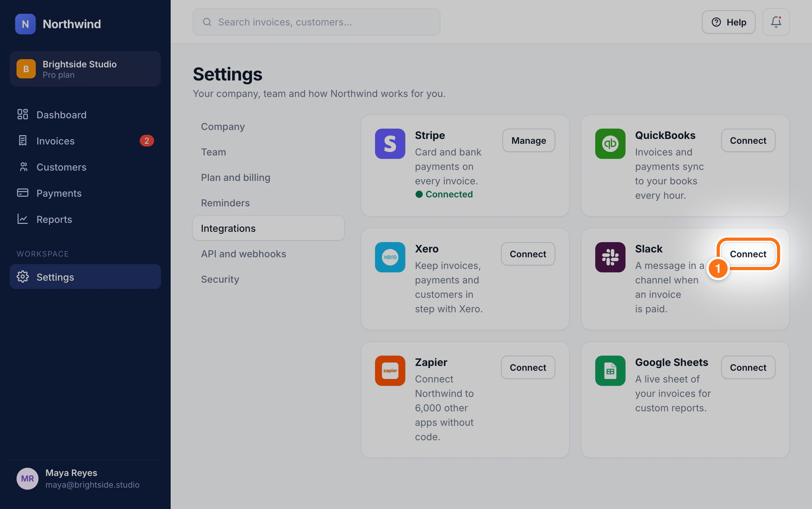Click the Settings gear icon
812x509 pixels.
[x=23, y=277]
